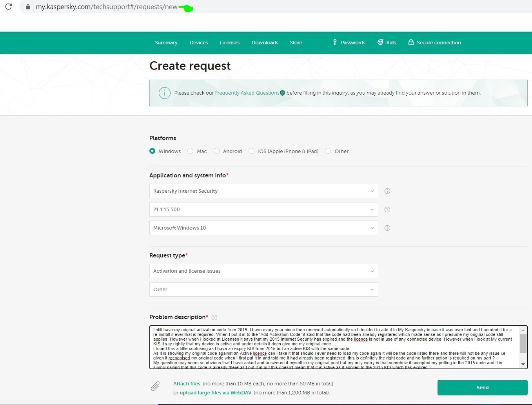Go to the Summary tab
This screenshot has height=405, width=532.
pyautogui.click(x=166, y=42)
